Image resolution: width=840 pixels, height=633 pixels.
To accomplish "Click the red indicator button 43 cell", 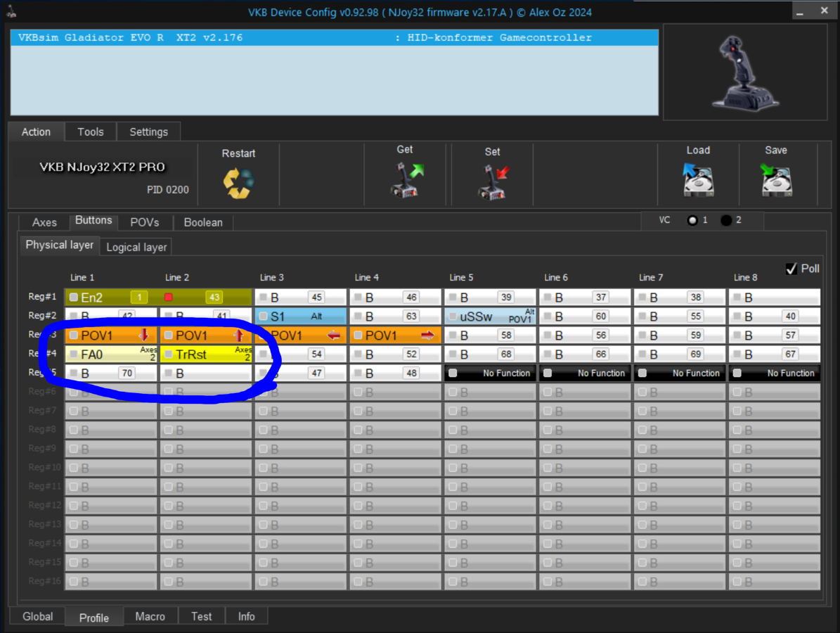I will point(205,298).
